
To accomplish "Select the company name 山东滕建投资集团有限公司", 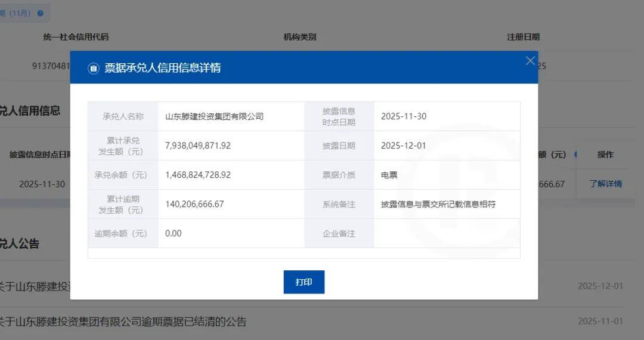I will (214, 116).
